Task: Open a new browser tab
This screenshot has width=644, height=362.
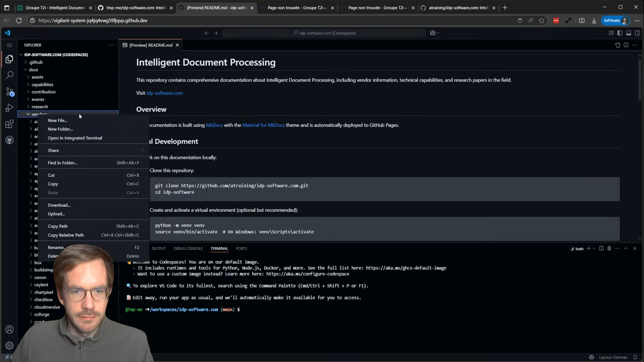Action: 505,8
